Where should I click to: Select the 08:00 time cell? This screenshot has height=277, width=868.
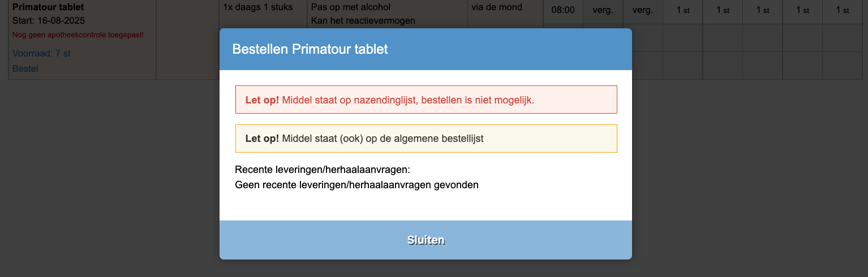(563, 10)
